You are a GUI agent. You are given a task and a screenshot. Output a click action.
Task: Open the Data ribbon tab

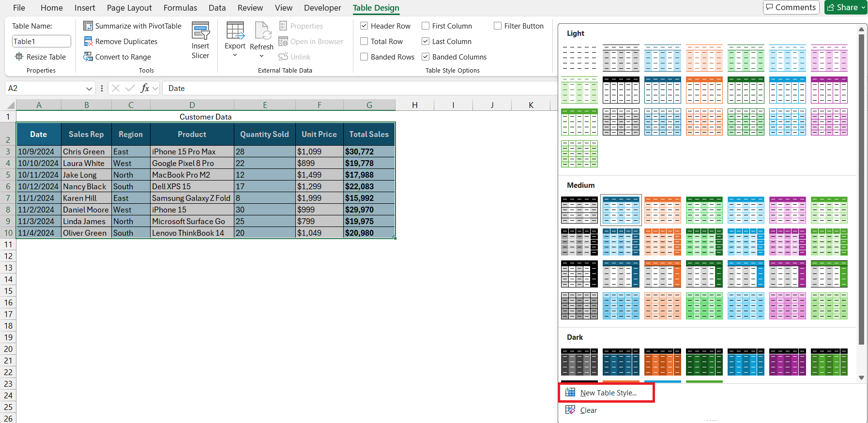point(217,8)
